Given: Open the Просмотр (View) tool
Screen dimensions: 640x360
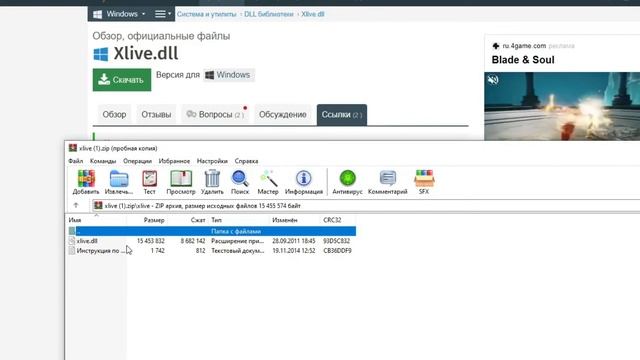Looking at the screenshot, I should 181,182.
